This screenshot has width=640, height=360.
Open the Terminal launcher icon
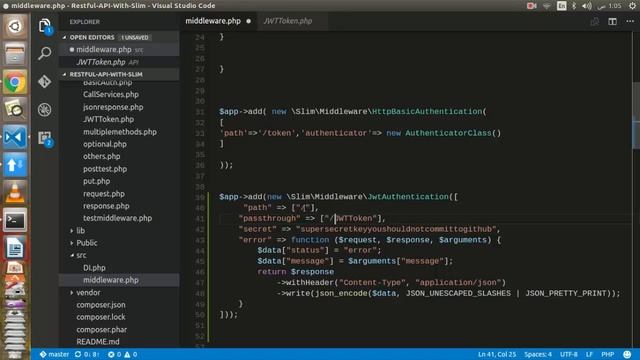tap(15, 221)
